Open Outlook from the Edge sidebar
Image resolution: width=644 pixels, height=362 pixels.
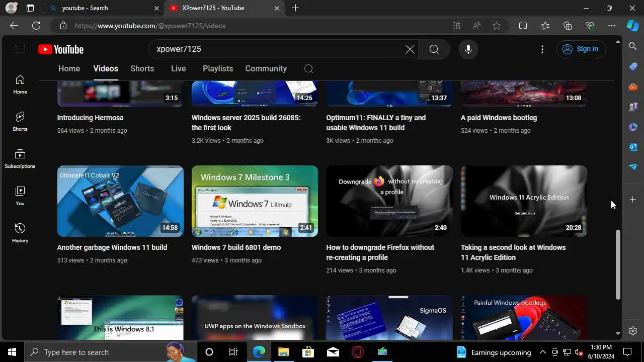pyautogui.click(x=633, y=147)
